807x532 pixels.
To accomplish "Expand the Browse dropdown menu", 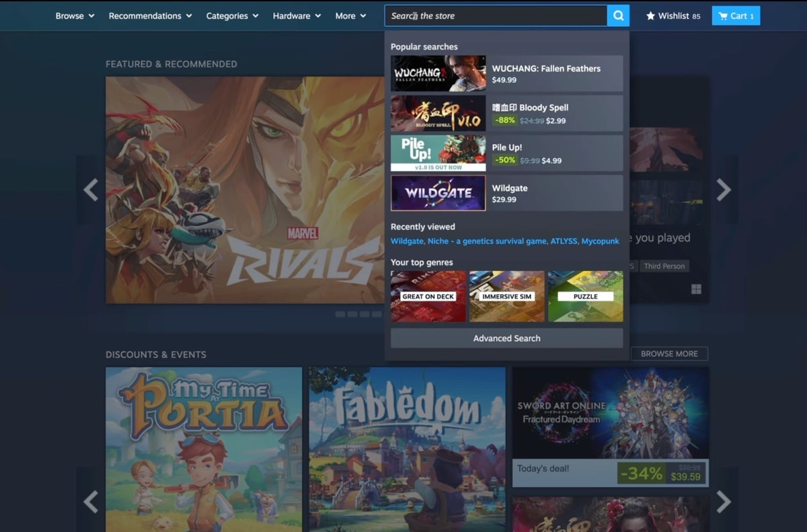I will pyautogui.click(x=75, y=15).
